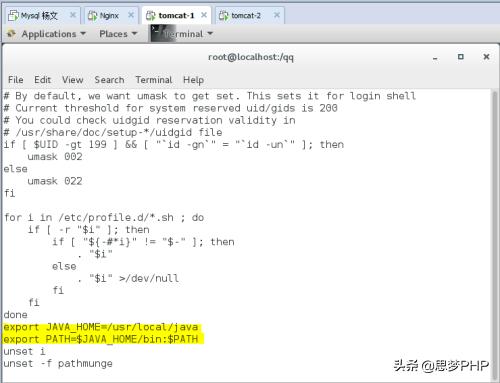500x383 pixels.
Task: Click the terminal vertical scrollbar
Action: click(495, 235)
